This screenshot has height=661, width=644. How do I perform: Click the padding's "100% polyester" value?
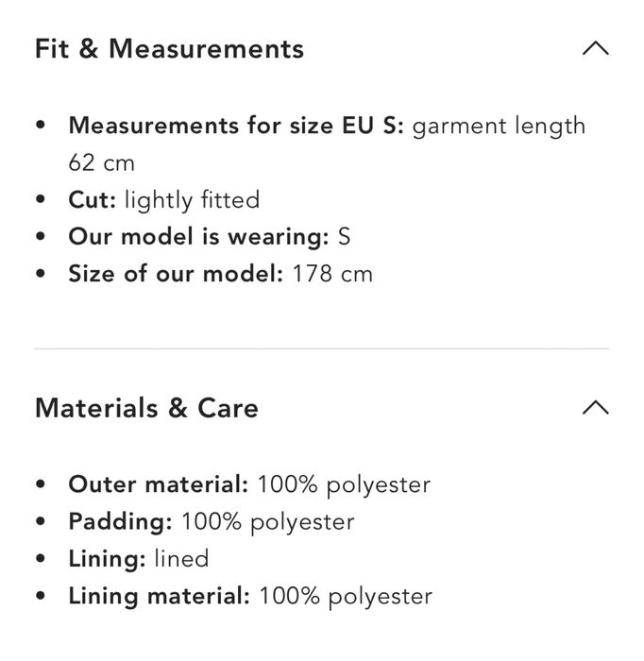point(268,521)
